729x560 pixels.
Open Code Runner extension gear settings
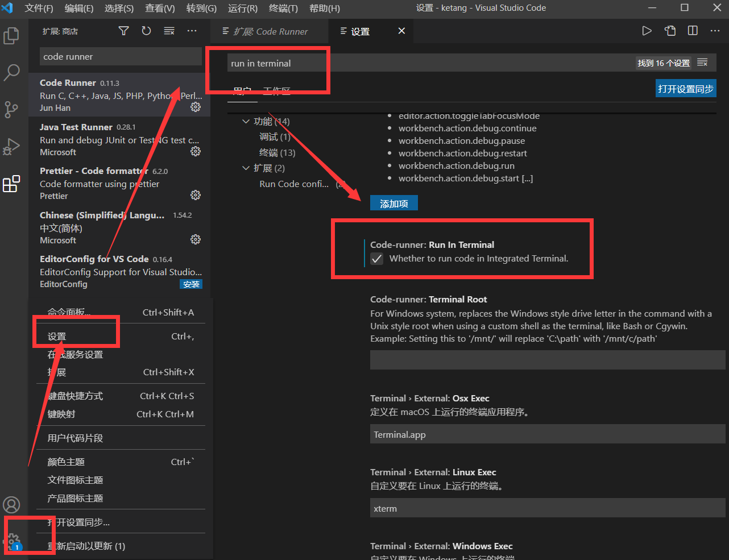point(196,107)
